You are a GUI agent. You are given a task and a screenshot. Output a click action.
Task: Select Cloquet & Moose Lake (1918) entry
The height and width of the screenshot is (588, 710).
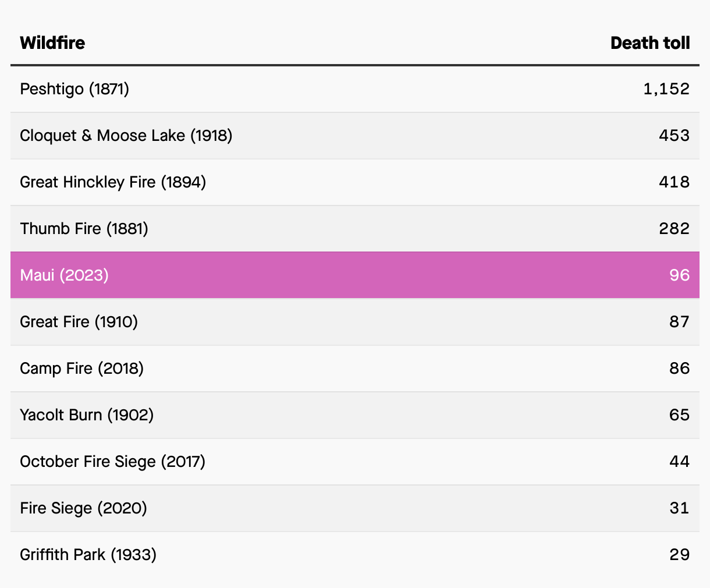pos(126,136)
